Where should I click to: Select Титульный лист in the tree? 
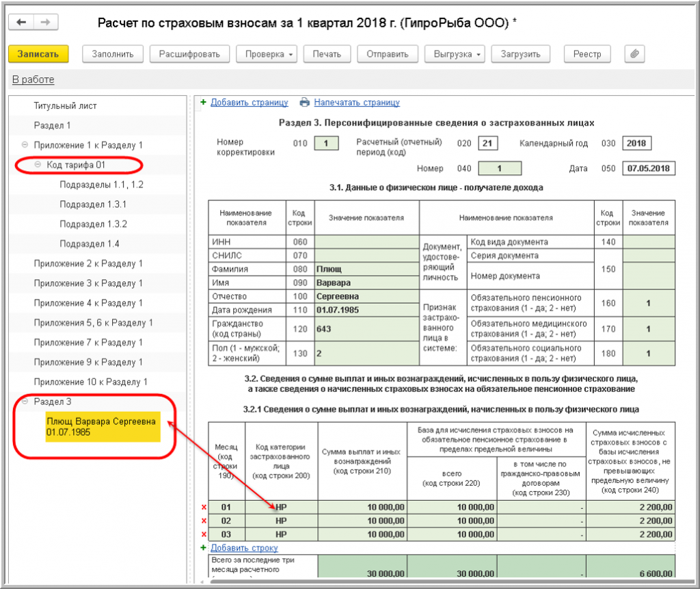(x=65, y=106)
